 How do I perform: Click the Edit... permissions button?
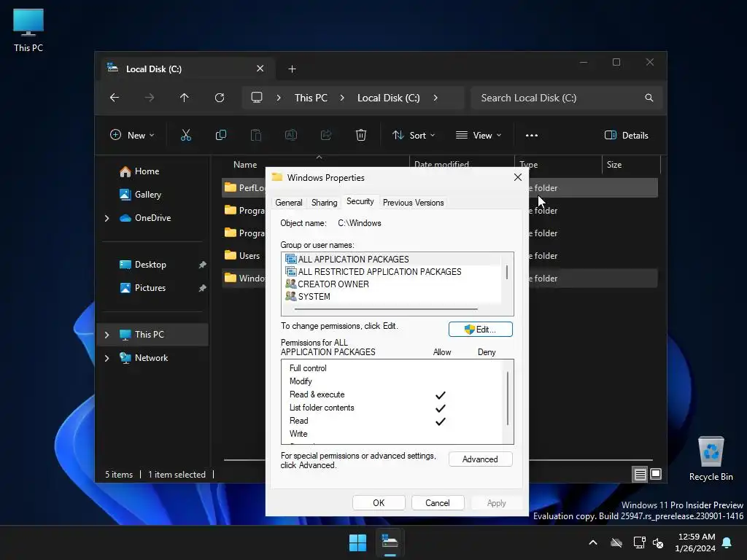[x=480, y=329]
